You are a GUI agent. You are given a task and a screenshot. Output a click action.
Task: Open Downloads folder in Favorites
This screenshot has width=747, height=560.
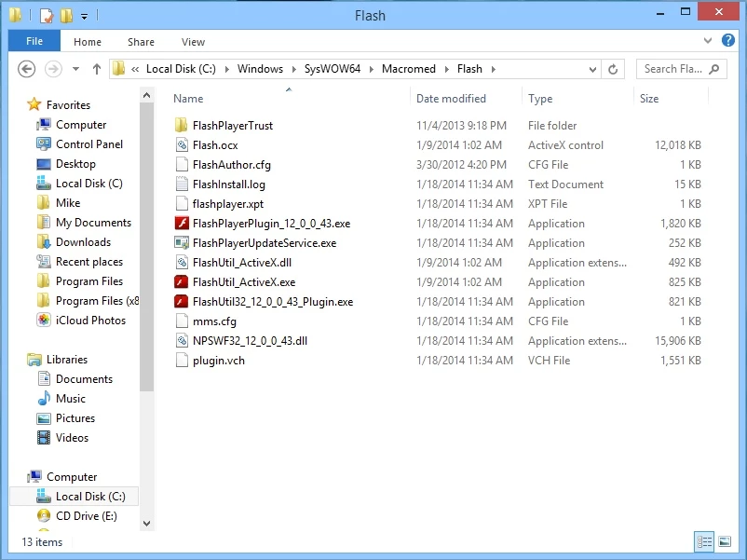tap(83, 242)
